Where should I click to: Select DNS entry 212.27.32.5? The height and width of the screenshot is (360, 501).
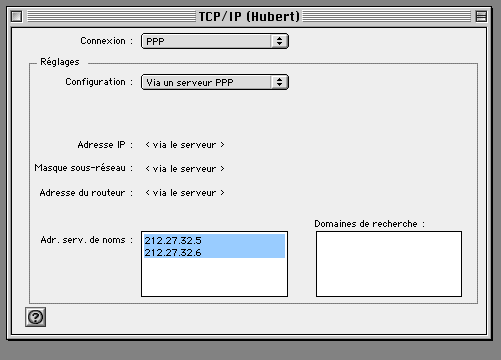click(x=173, y=240)
